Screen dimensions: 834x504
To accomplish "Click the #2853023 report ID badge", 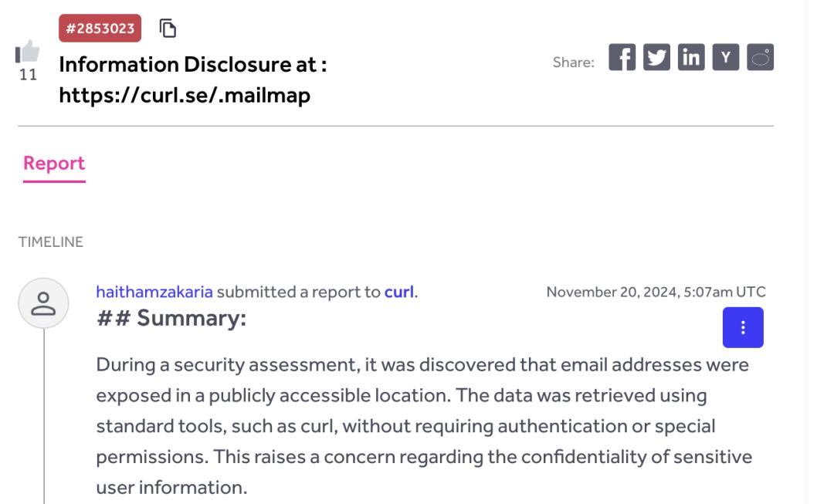I will tap(100, 29).
